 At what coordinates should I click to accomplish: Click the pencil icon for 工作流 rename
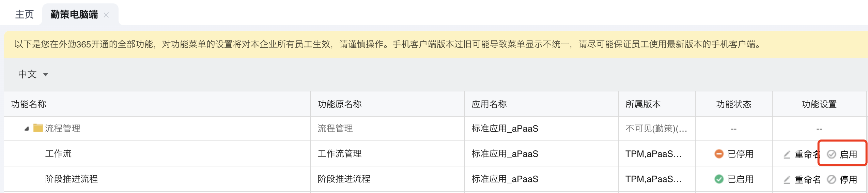click(x=787, y=154)
